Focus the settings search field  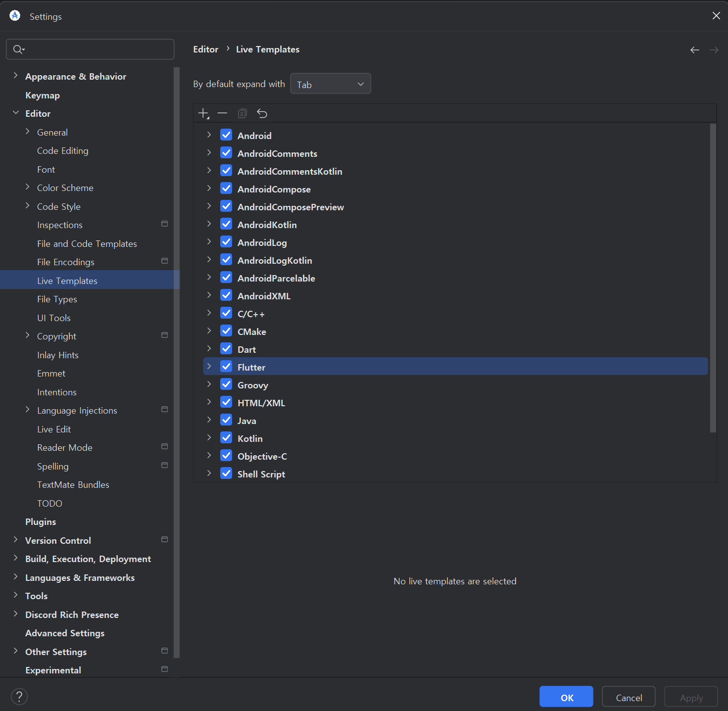tap(90, 49)
